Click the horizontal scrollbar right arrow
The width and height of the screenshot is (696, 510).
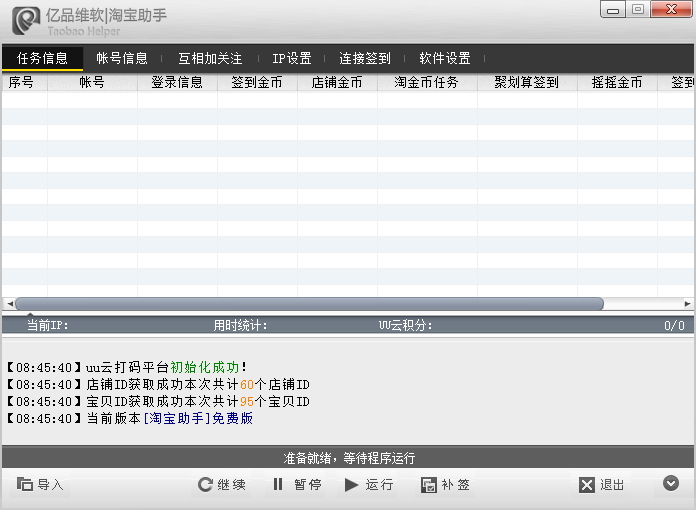pos(687,304)
